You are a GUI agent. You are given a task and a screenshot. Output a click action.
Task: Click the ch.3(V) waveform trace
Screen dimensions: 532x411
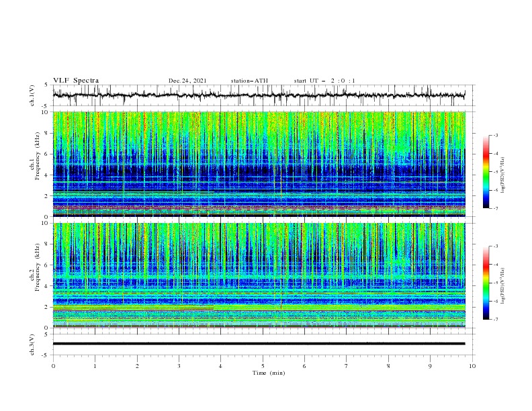pyautogui.click(x=259, y=344)
